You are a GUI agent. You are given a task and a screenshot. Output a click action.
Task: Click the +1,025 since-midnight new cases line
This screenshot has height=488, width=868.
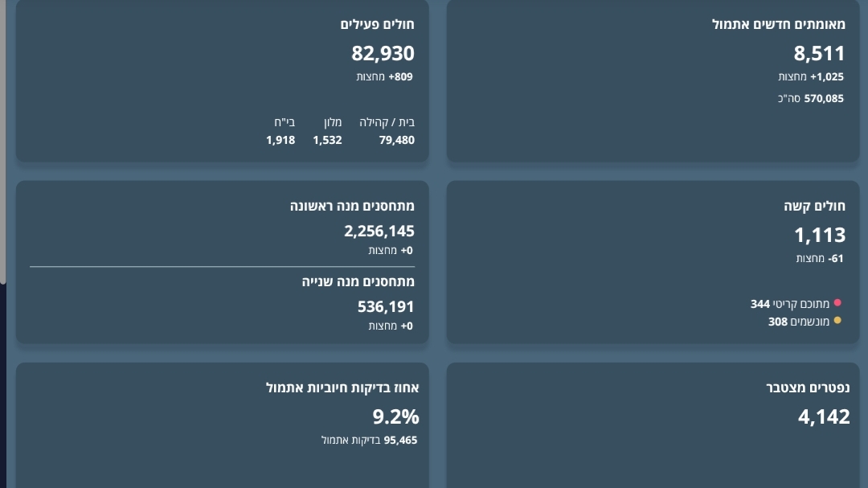click(x=811, y=77)
